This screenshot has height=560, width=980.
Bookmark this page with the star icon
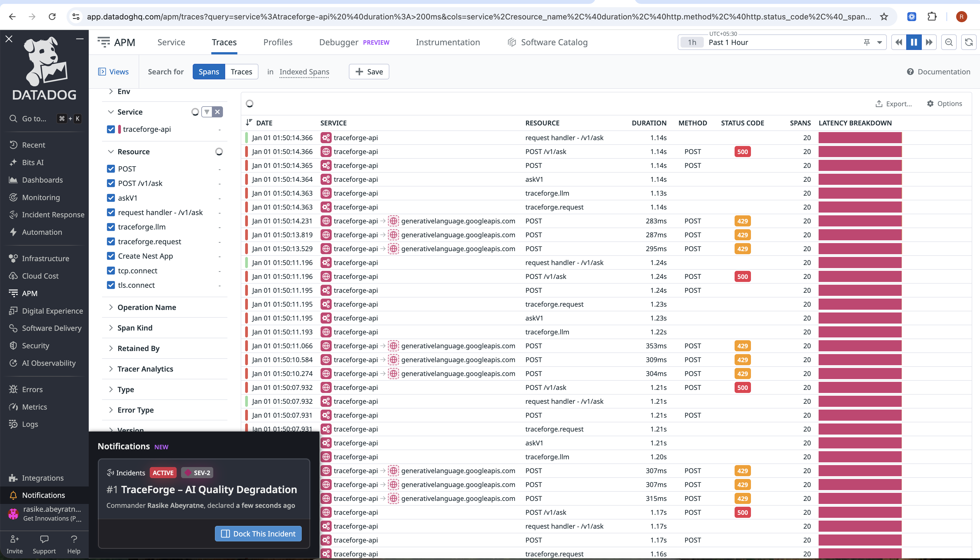884,17
